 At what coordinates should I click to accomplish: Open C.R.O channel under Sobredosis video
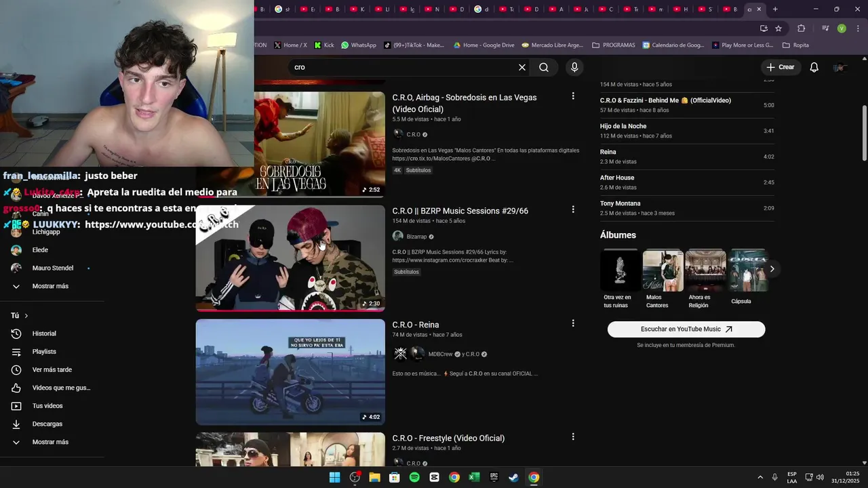click(413, 134)
